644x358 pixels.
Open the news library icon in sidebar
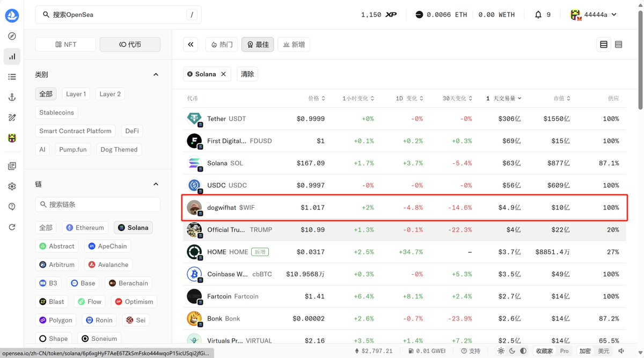[x=12, y=166]
